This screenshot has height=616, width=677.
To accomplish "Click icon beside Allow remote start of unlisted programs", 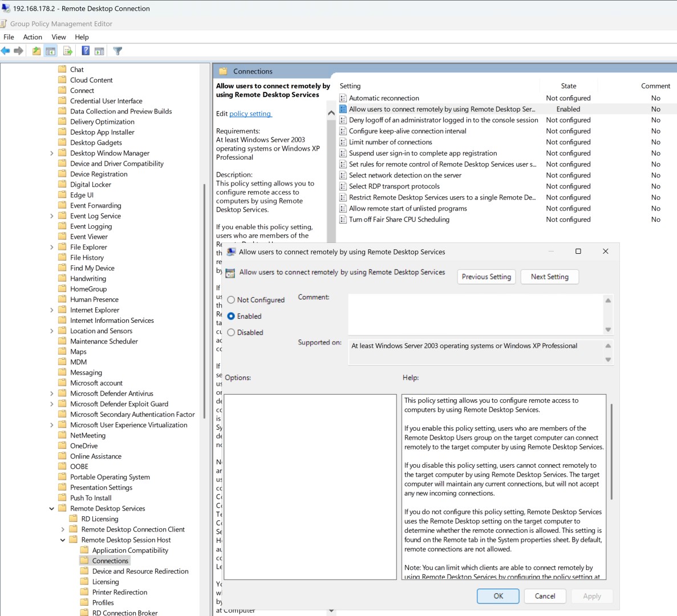I will point(343,208).
